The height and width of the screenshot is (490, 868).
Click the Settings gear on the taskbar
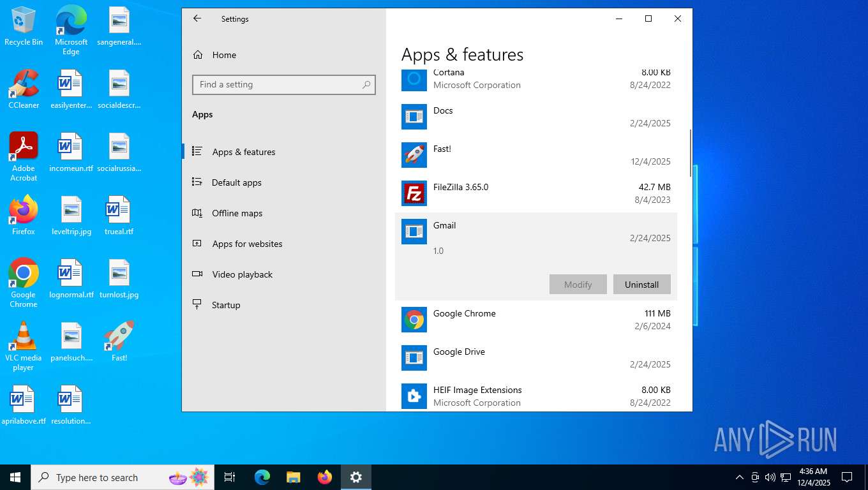tap(356, 477)
